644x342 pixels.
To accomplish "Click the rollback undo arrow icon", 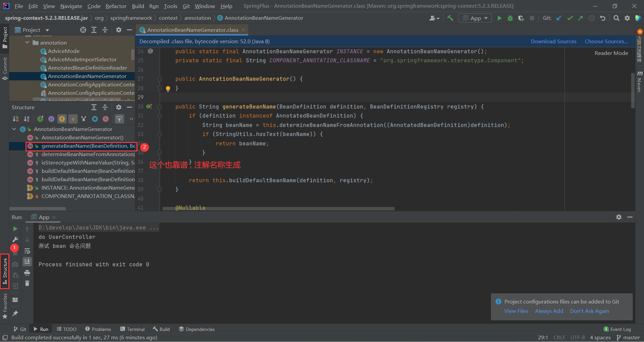I will (603, 18).
